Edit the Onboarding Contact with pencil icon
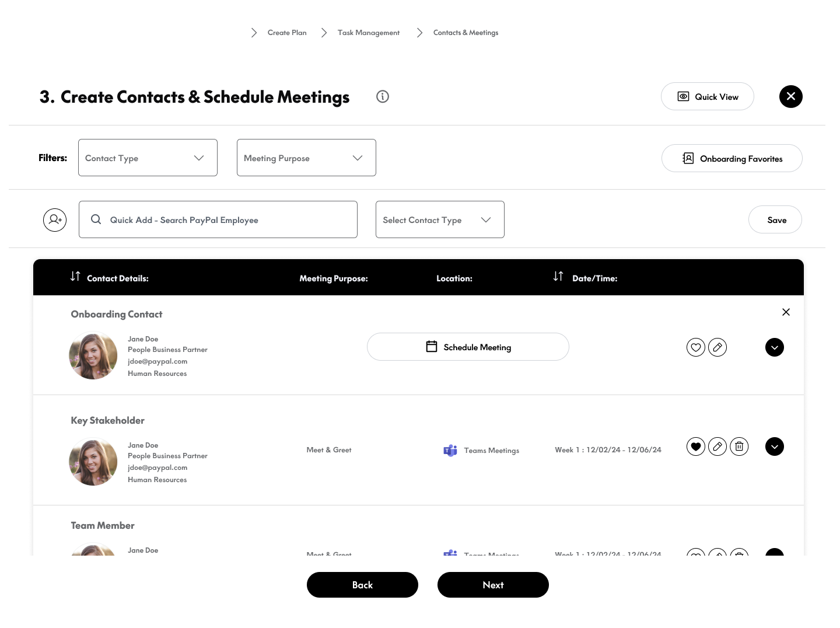This screenshot has height=628, width=840. click(717, 347)
